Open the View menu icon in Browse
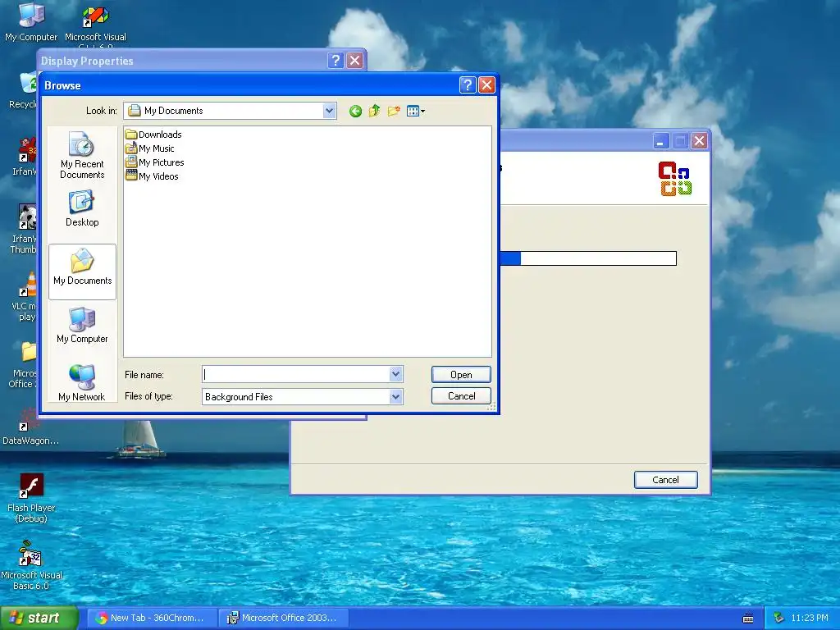This screenshot has width=840, height=630. click(x=416, y=111)
